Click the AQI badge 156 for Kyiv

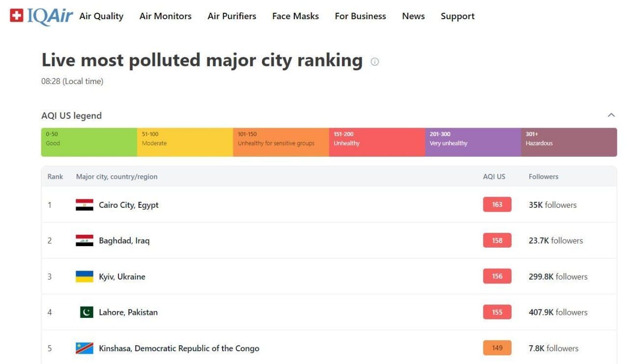pos(497,276)
